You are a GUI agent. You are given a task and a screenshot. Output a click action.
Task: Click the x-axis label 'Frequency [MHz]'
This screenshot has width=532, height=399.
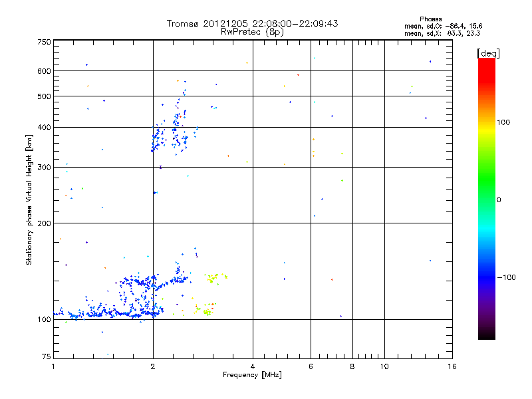click(x=252, y=375)
